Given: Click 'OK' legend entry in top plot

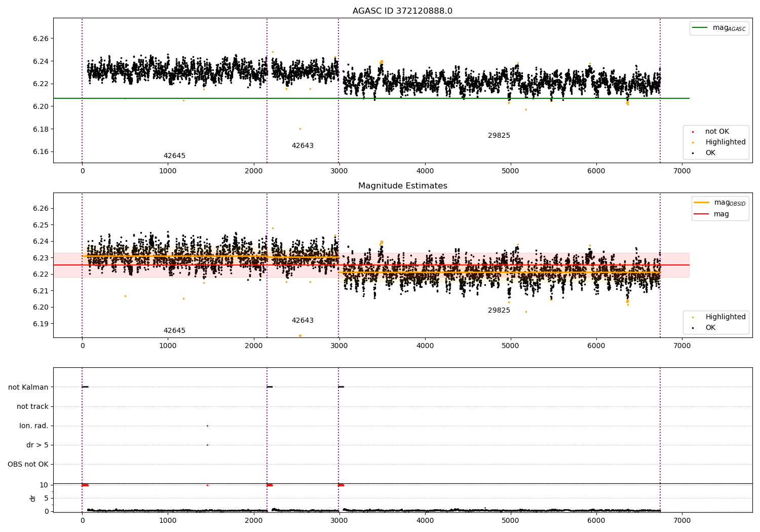Looking at the screenshot, I should pyautogui.click(x=710, y=153).
